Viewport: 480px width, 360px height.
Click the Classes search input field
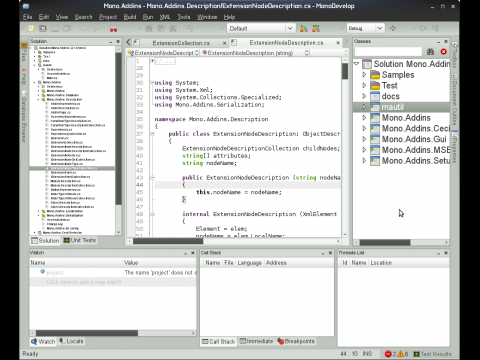point(388,52)
